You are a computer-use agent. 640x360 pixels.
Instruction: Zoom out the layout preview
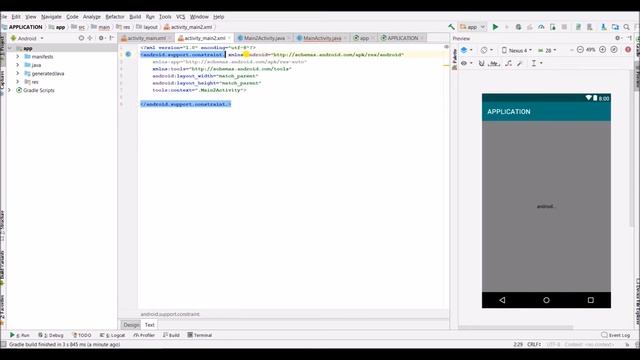(x=580, y=50)
